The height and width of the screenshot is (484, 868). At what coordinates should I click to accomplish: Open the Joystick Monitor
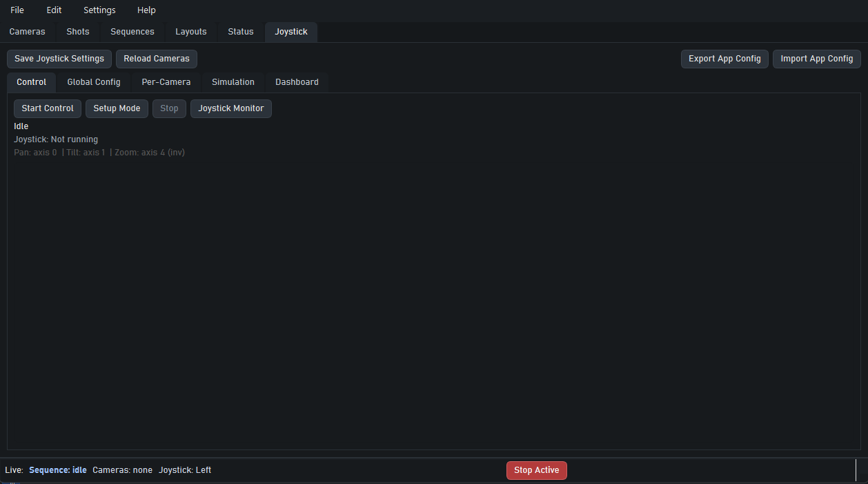click(x=231, y=108)
